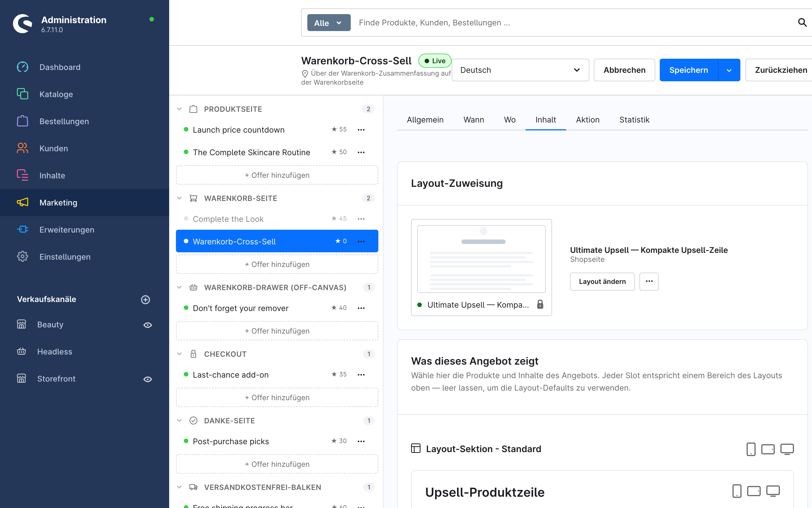812x508 pixels.
Task: Click the Speichern button
Action: point(689,70)
